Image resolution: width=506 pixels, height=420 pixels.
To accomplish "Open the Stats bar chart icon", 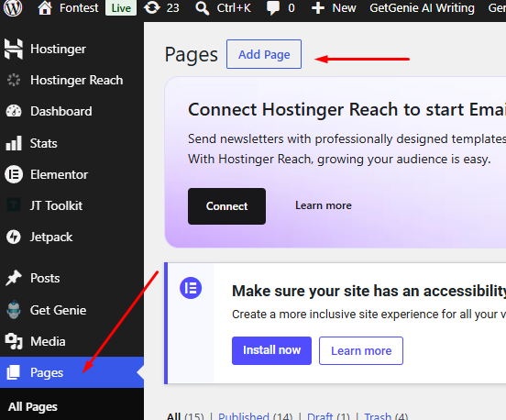I will 14,143.
